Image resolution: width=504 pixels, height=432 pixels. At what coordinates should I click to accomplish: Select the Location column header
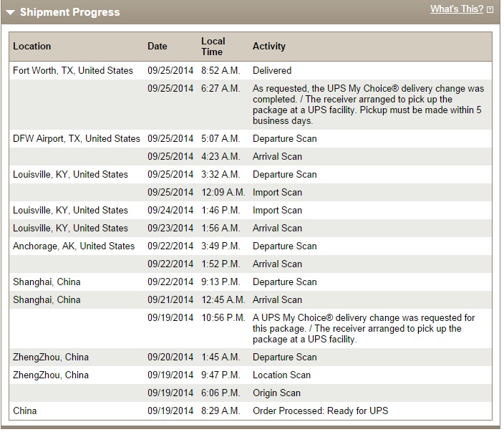click(31, 47)
